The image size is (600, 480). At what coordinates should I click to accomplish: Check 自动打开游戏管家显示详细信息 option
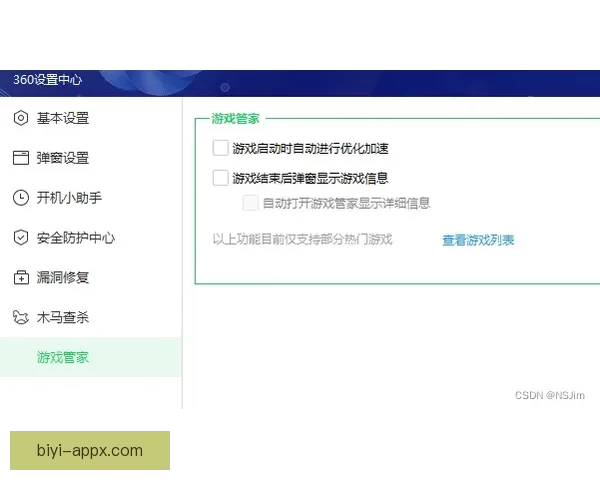250,202
